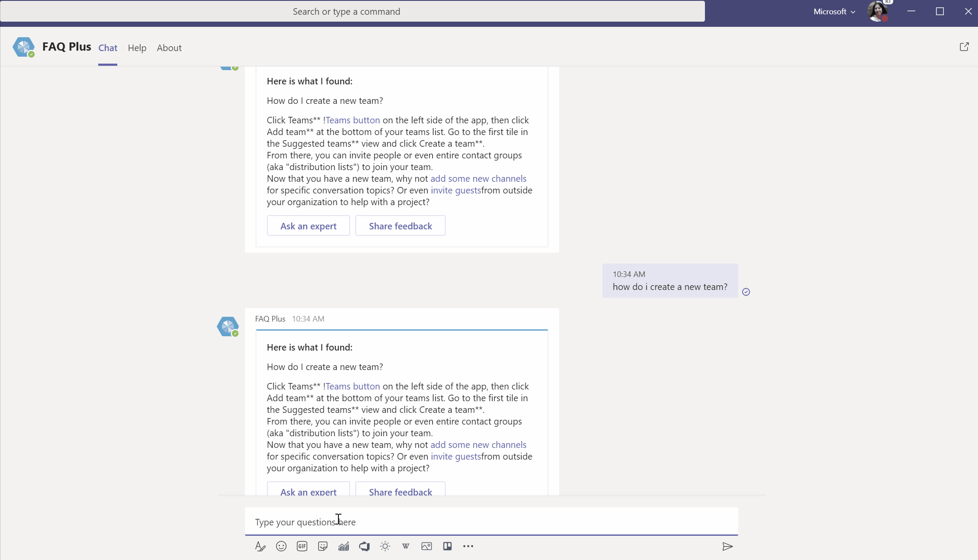This screenshot has height=560, width=978.
Task: Click the pop-out window icon
Action: (965, 46)
